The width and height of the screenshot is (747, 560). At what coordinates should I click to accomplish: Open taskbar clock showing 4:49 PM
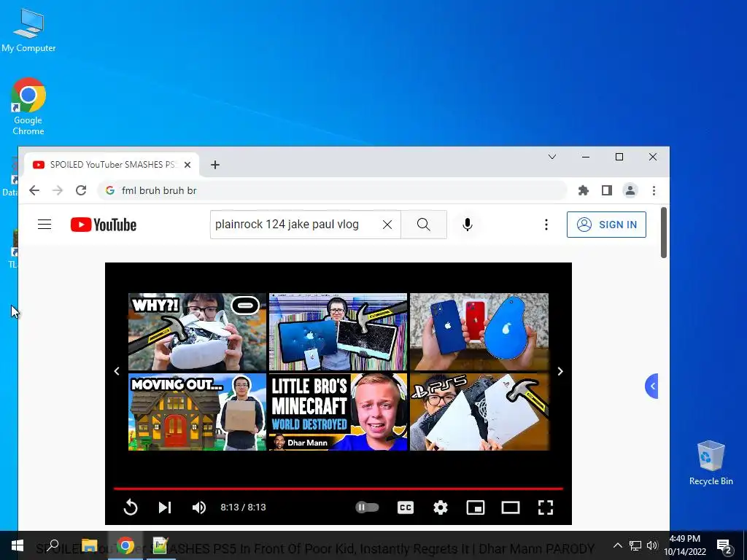[x=685, y=545]
